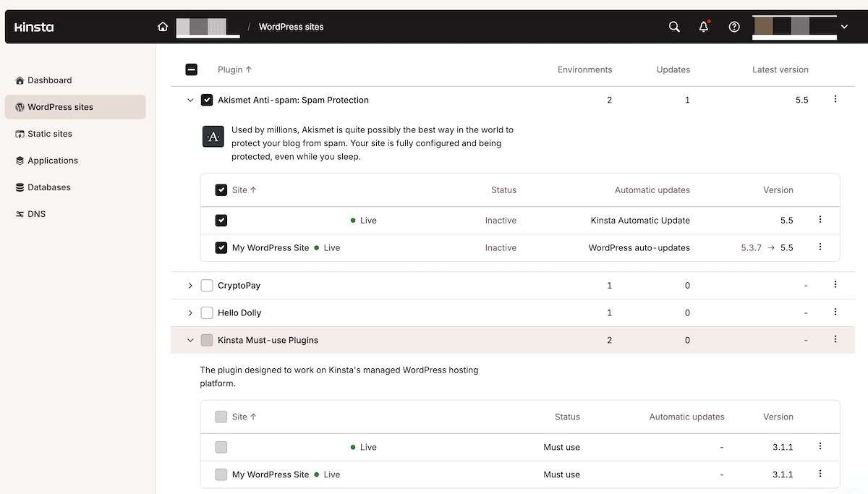Open the notifications bell

tap(704, 27)
